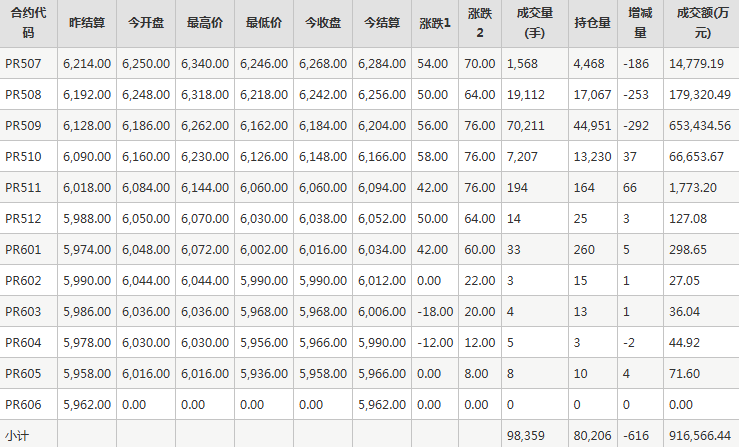This screenshot has width=739, height=447.
Task: Click PR512 turnover 127.08
Action: [x=688, y=219]
